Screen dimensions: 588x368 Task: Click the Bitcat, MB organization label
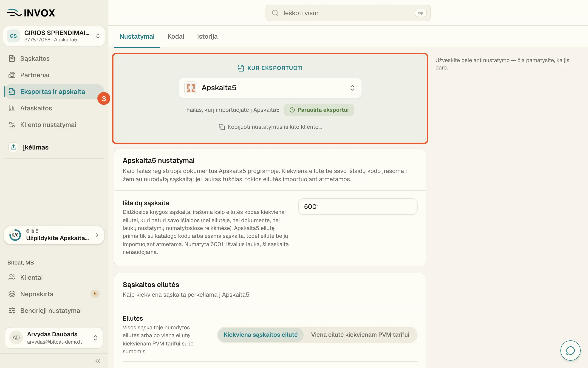click(x=21, y=263)
